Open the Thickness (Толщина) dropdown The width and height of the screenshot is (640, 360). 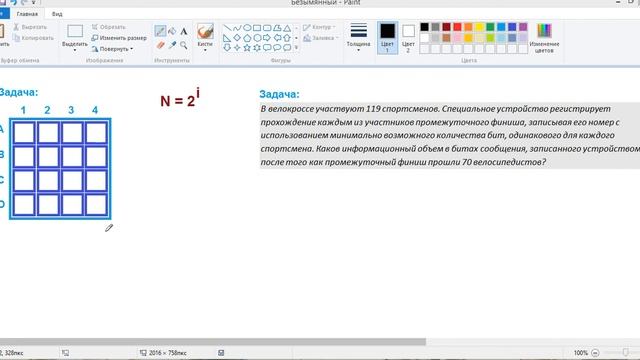[358, 38]
